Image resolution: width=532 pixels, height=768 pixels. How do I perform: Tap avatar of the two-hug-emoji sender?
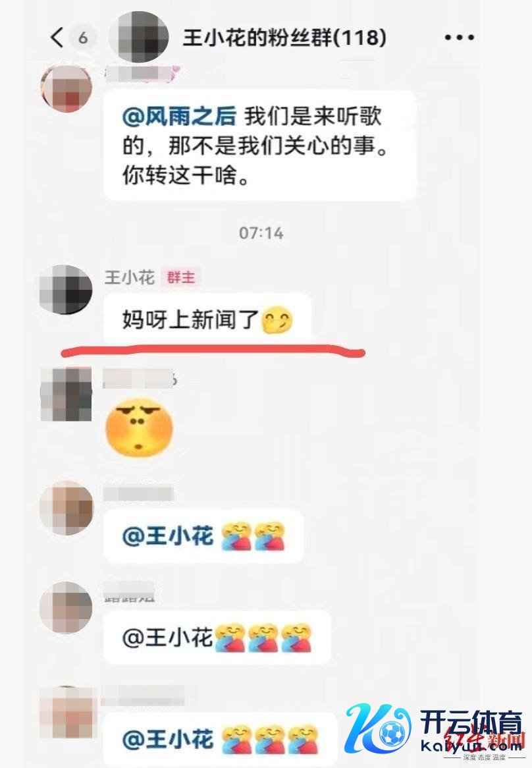(x=66, y=507)
